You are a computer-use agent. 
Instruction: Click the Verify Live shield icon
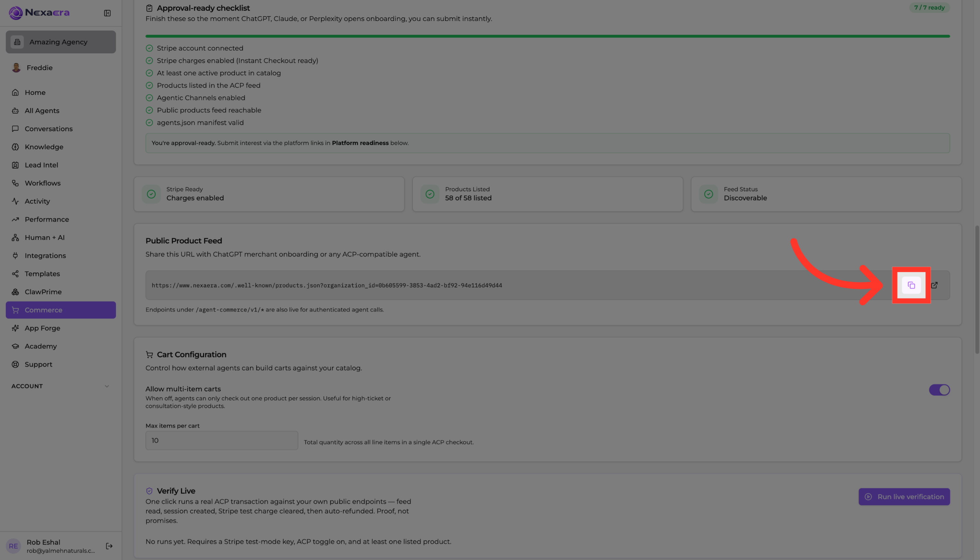click(x=149, y=491)
